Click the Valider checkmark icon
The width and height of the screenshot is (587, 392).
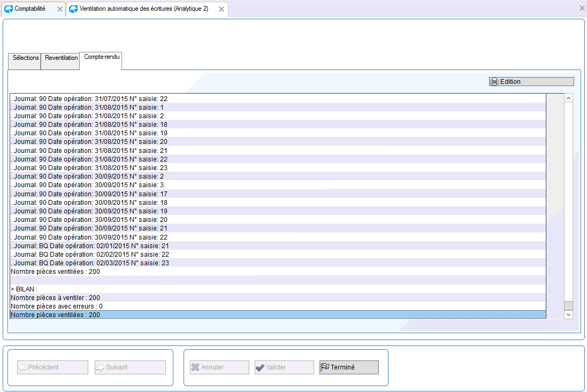tap(260, 367)
